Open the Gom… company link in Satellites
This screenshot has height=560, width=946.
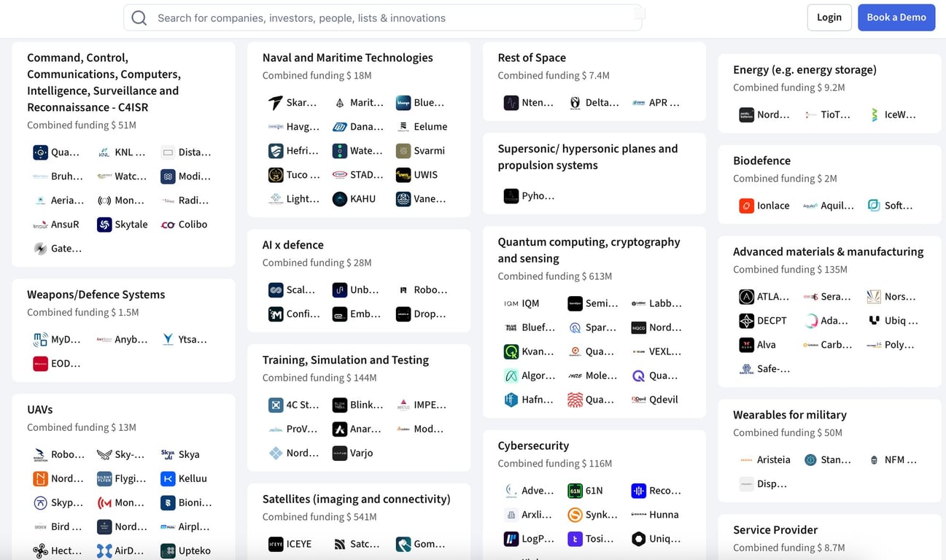pyautogui.click(x=430, y=544)
